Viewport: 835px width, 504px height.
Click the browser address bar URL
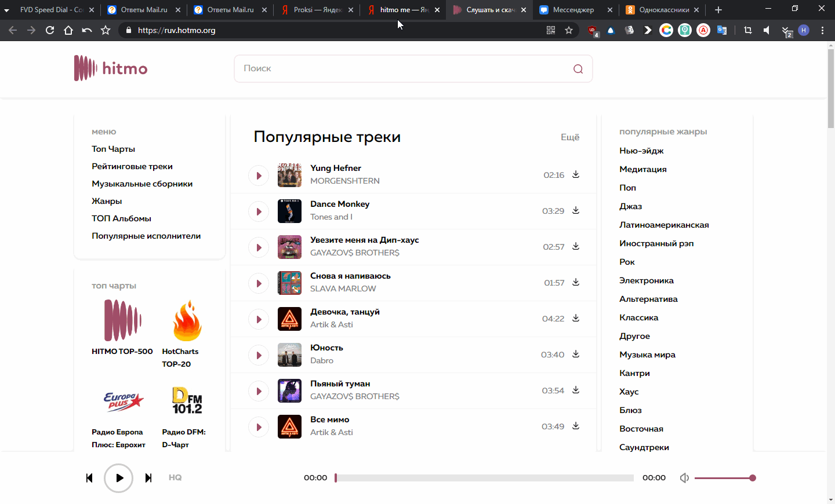pos(177,30)
